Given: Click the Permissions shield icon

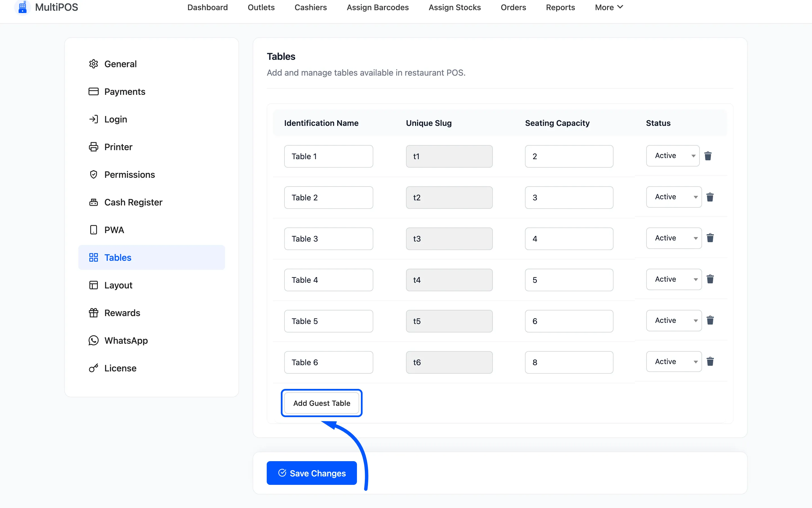Looking at the screenshot, I should point(94,174).
